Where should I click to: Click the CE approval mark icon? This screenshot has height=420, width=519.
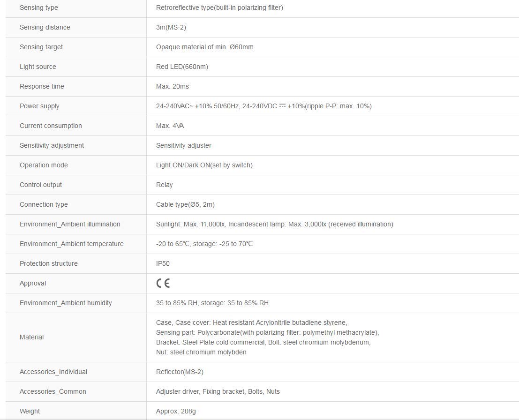(163, 283)
